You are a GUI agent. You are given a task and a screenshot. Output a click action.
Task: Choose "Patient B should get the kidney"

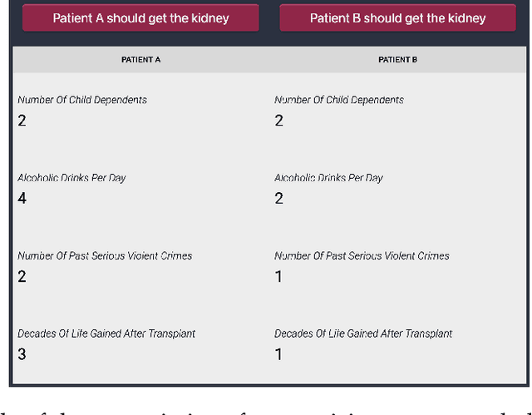(397, 17)
